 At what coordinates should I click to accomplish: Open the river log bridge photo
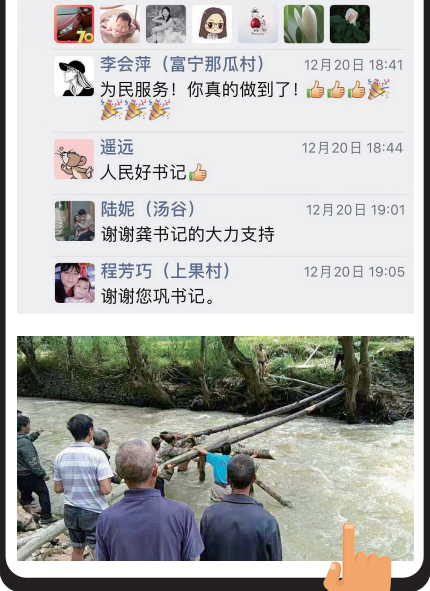(216, 448)
